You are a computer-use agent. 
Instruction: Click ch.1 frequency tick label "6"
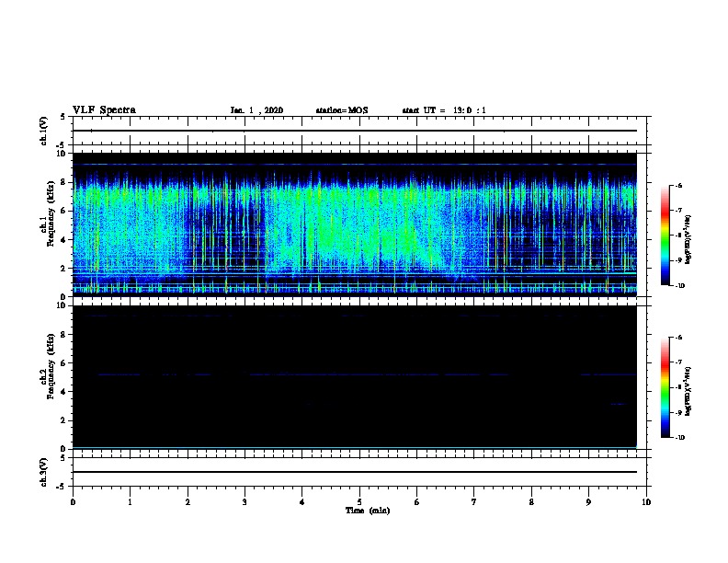tap(64, 211)
